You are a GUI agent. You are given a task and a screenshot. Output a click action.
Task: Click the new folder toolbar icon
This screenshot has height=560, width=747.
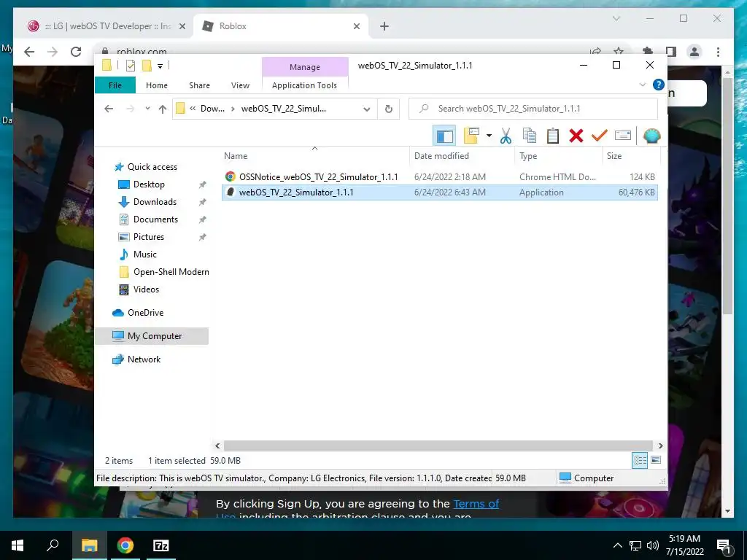click(472, 136)
